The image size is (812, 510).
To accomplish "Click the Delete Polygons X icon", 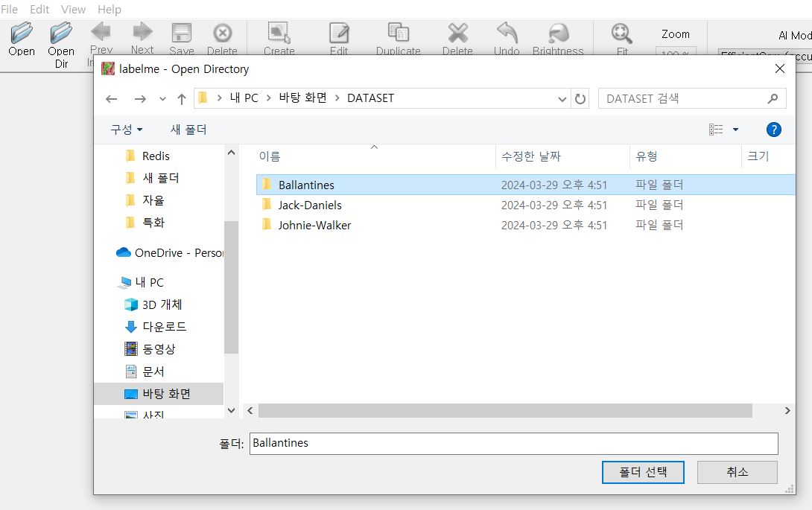I will point(458,33).
